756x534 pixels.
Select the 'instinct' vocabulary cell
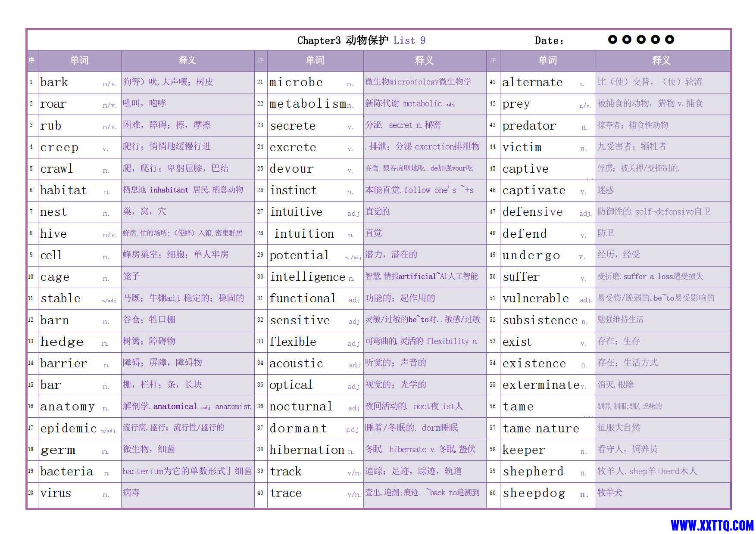315,190
